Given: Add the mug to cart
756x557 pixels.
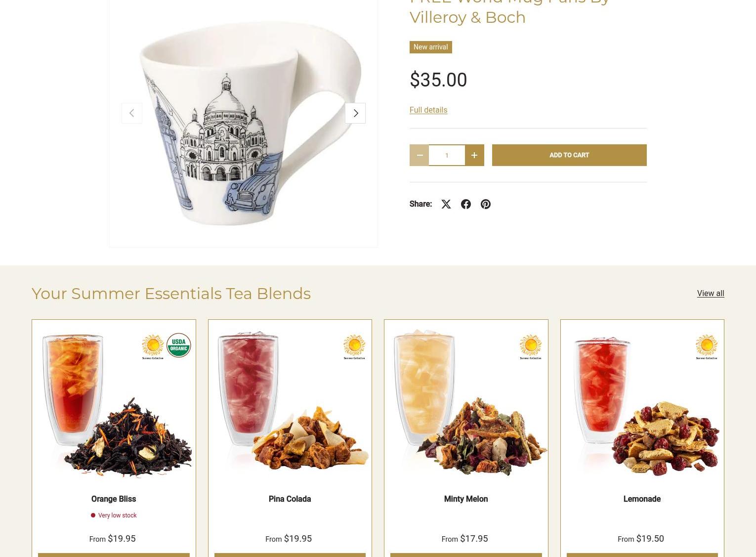Looking at the screenshot, I should click(569, 155).
